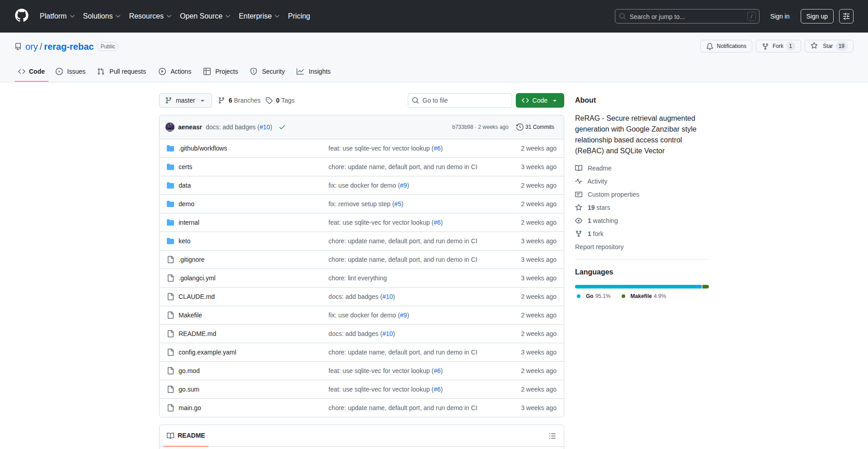The image size is (868, 449).
Task: Expand the master branch dropdown
Action: pos(185,100)
